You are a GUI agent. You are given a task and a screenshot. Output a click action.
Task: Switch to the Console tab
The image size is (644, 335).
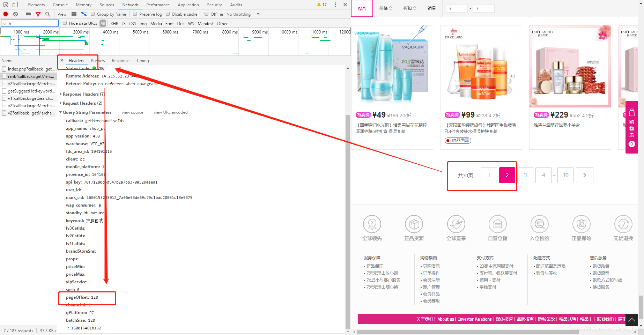[x=60, y=5]
